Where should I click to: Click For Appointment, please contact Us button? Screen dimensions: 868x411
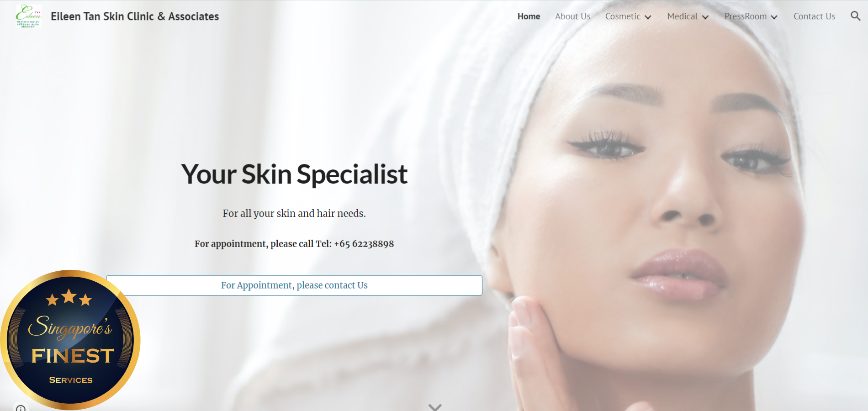tap(294, 285)
